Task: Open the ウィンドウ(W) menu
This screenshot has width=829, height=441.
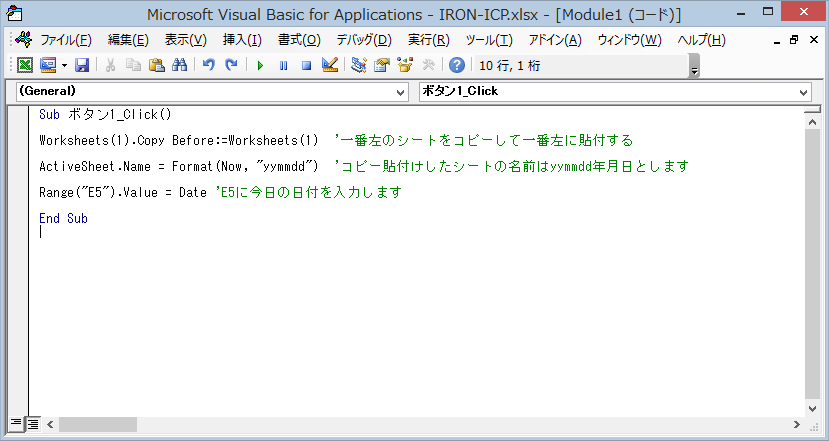Action: click(x=630, y=40)
